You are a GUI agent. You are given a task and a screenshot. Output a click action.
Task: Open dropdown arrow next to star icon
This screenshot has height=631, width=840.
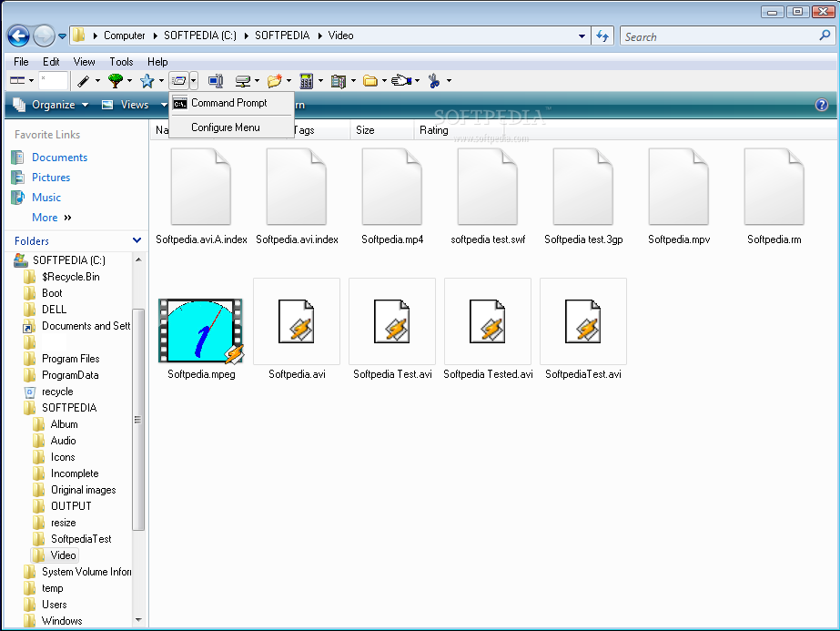[161, 81]
